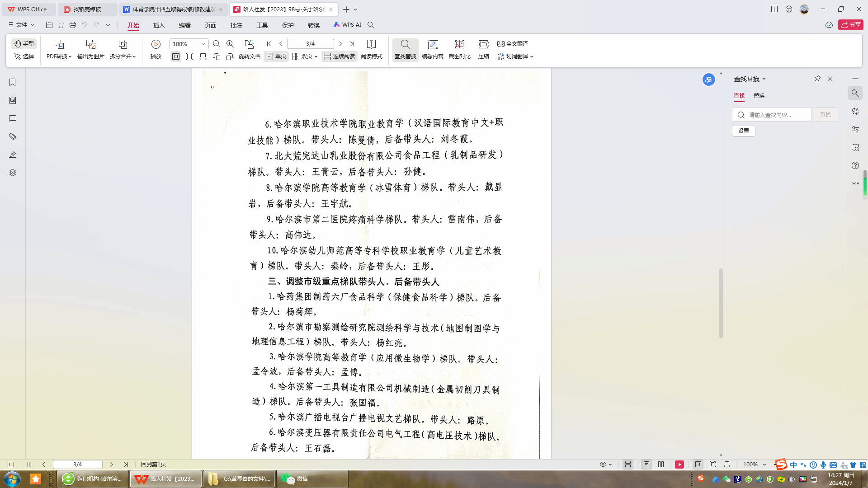Expand the PDF Convert dropdown
868x488 pixels.
click(59, 56)
